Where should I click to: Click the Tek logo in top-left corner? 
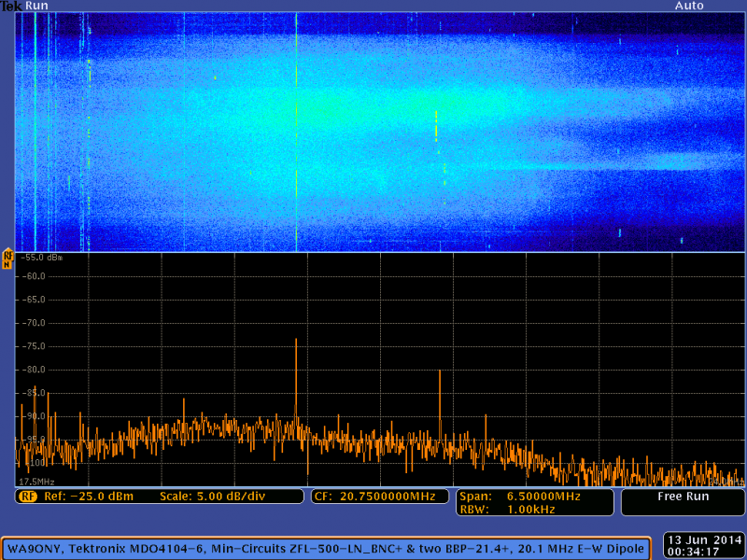11,6
